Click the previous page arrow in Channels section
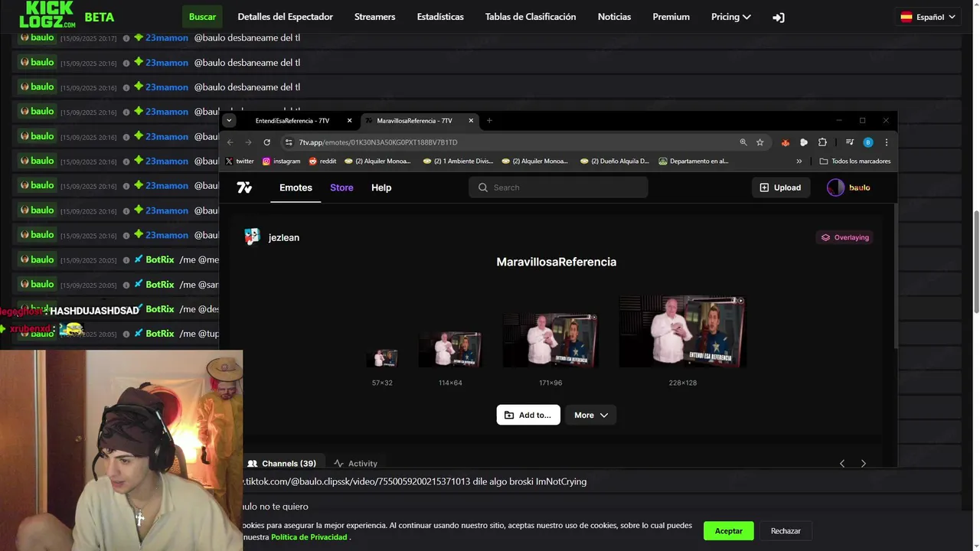This screenshot has height=551, width=980. (842, 463)
